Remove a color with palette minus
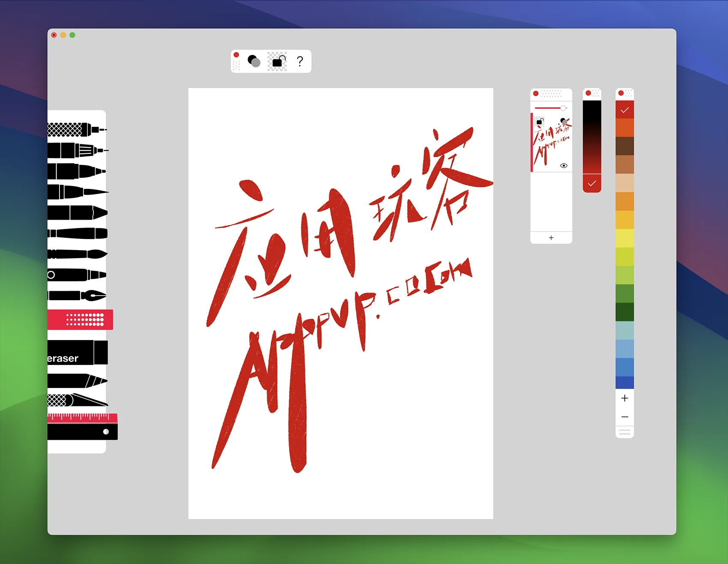 pyautogui.click(x=625, y=417)
